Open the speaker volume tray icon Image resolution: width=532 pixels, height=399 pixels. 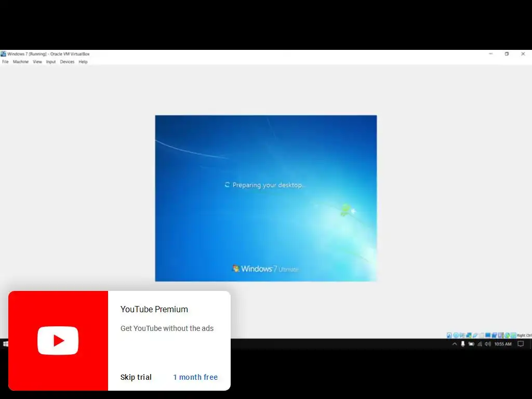488,344
